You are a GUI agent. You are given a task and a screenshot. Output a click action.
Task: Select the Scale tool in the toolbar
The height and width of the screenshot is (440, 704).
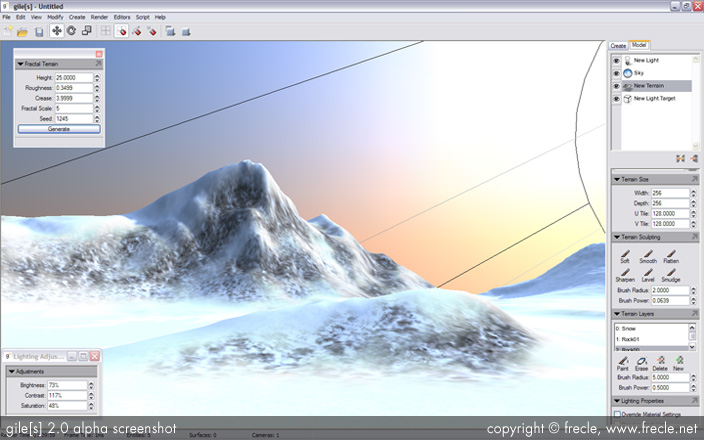tap(87, 31)
